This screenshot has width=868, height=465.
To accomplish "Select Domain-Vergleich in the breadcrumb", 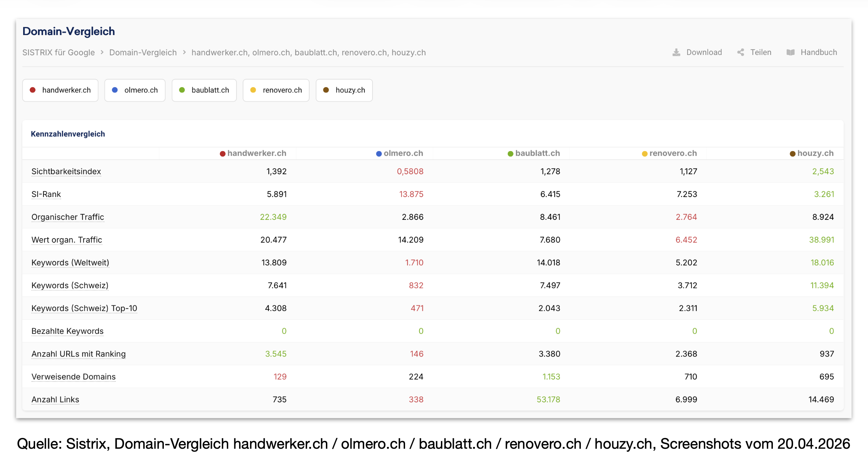I will pos(143,52).
